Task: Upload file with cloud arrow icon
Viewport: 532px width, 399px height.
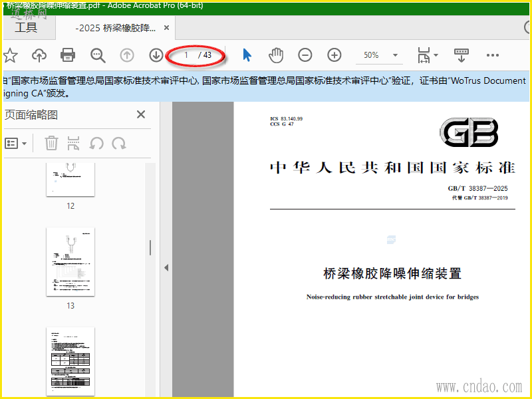Action: coord(39,55)
